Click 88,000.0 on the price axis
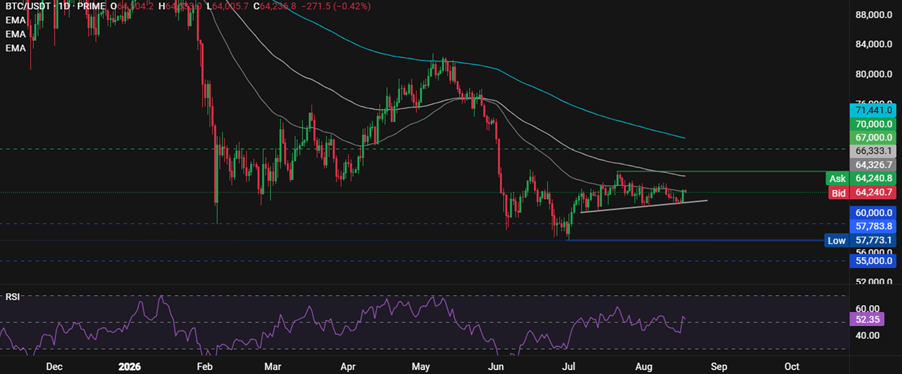 (873, 16)
